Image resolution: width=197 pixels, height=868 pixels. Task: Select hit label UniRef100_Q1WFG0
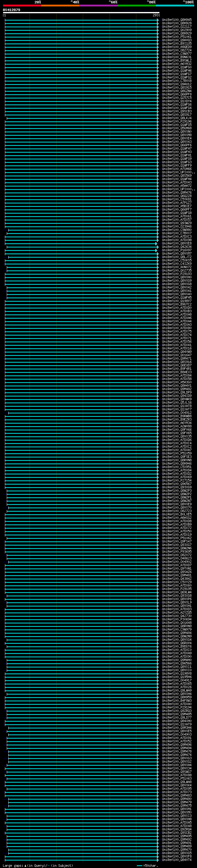point(177,67)
